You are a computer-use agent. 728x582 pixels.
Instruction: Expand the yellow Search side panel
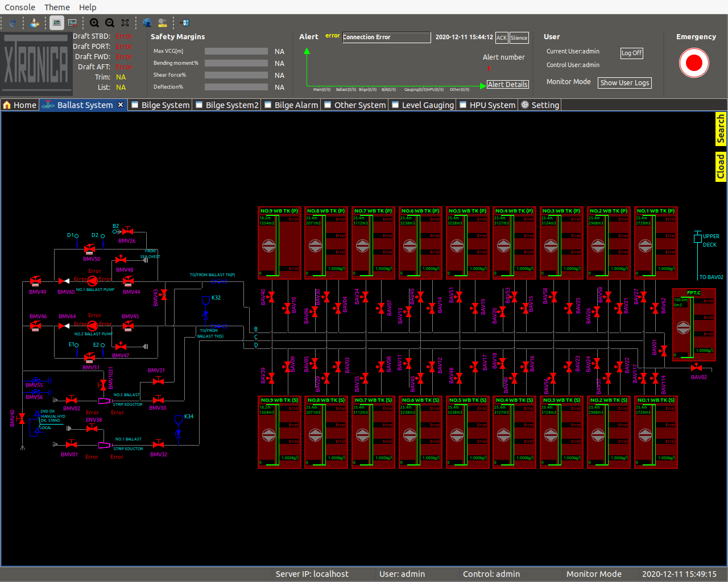[721, 129]
